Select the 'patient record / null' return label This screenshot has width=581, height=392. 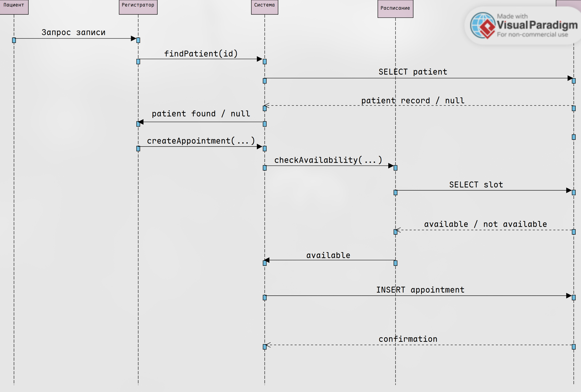pos(413,101)
